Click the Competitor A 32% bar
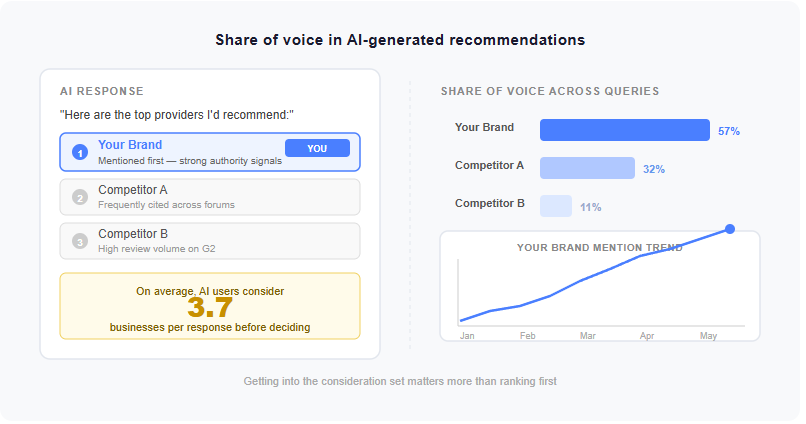806x424 pixels. point(587,168)
